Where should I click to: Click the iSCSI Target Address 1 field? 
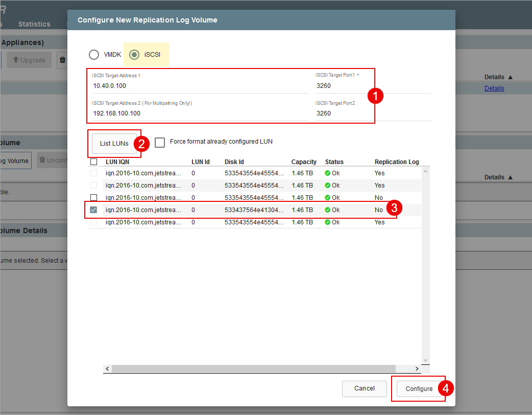[199, 86]
